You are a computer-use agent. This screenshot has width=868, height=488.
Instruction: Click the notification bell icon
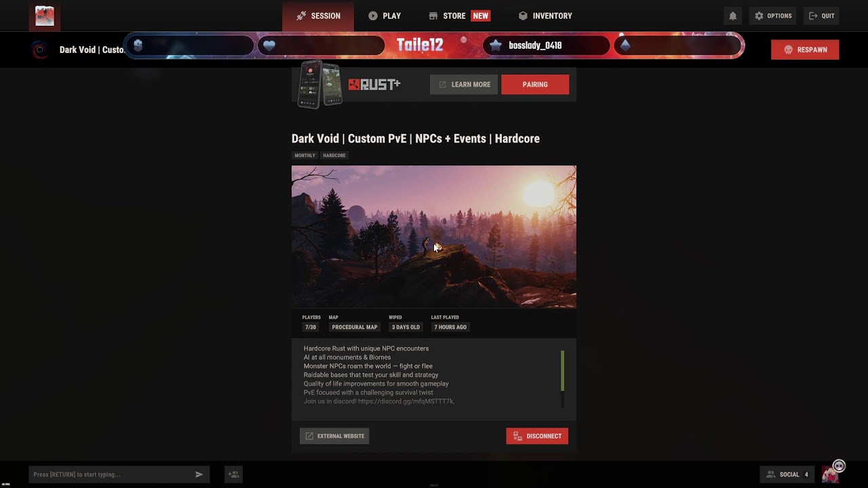point(733,16)
